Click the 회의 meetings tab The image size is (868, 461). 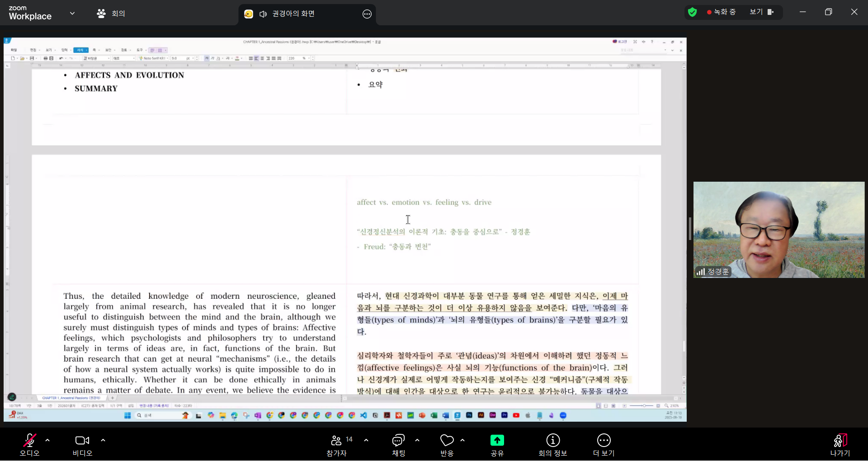tap(111, 14)
